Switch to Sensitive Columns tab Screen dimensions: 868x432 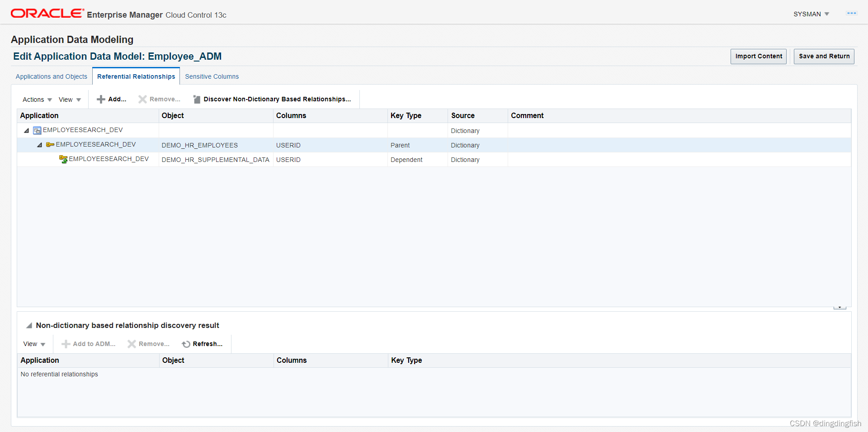pos(212,76)
